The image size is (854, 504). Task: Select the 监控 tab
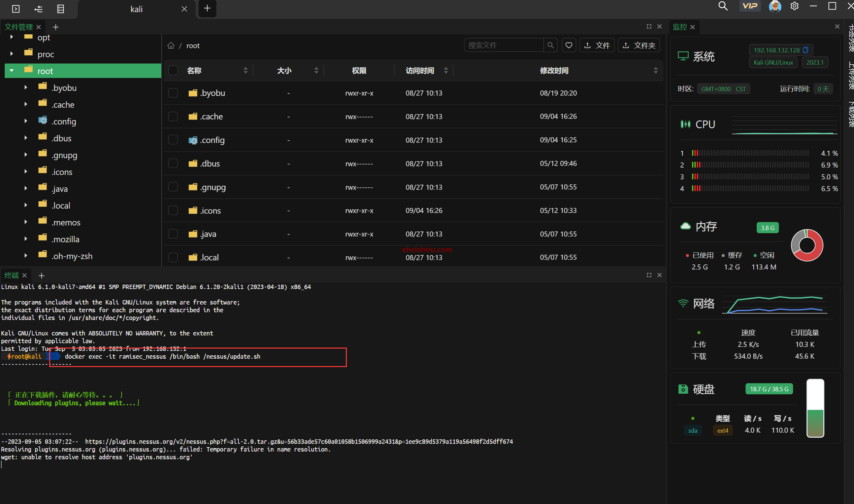point(680,27)
